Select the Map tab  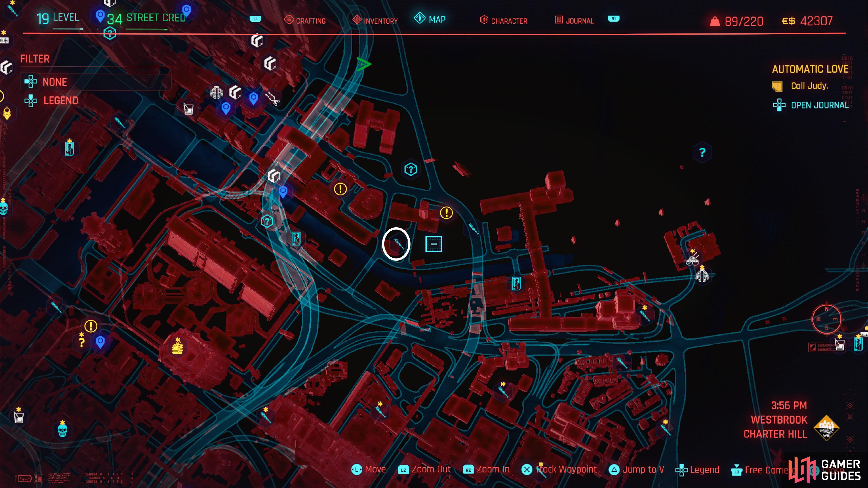click(x=430, y=19)
